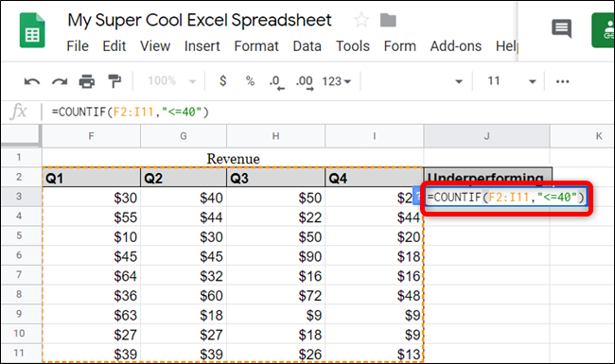The height and width of the screenshot is (364, 615).
Task: Select the $48 cell in Q4
Action: [x=374, y=295]
